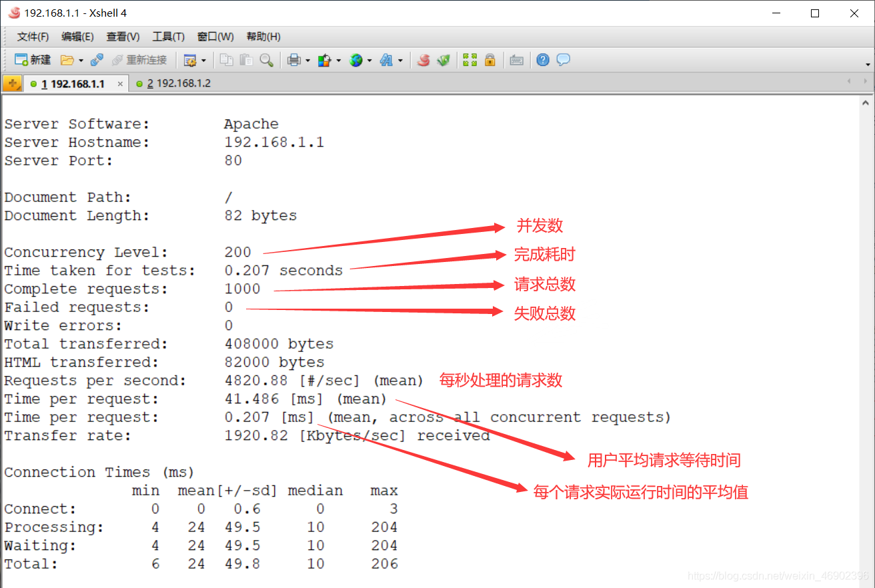Maximize the Xshell window
Viewport: 875px width, 588px height.
814,13
